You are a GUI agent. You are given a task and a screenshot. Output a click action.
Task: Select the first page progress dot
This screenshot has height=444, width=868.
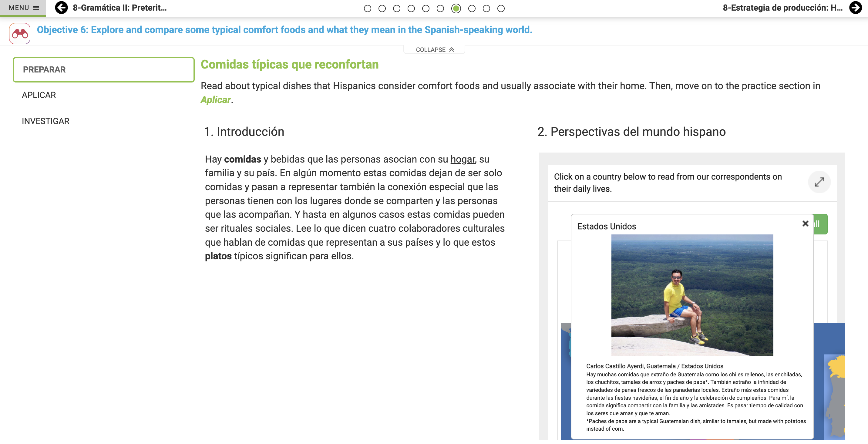coord(367,8)
